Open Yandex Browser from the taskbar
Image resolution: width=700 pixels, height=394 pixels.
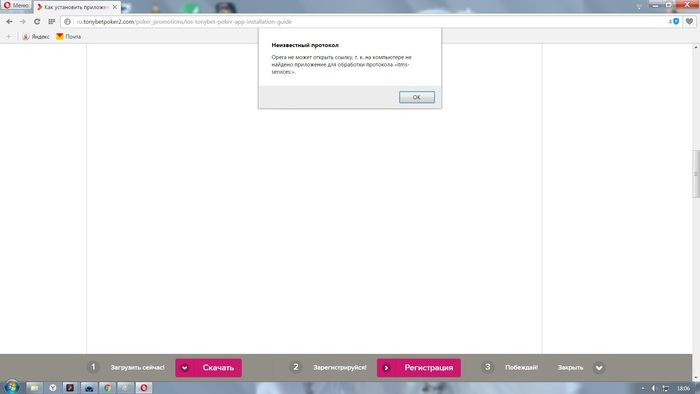53,388
